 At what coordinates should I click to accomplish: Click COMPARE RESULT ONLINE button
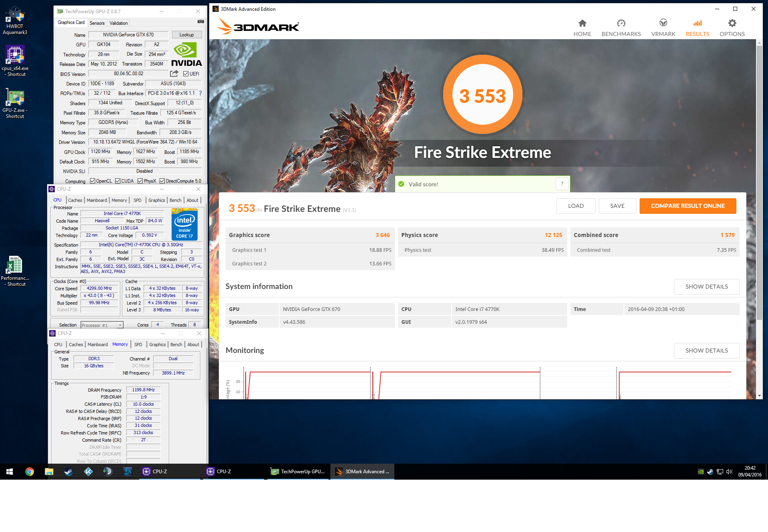click(x=688, y=206)
